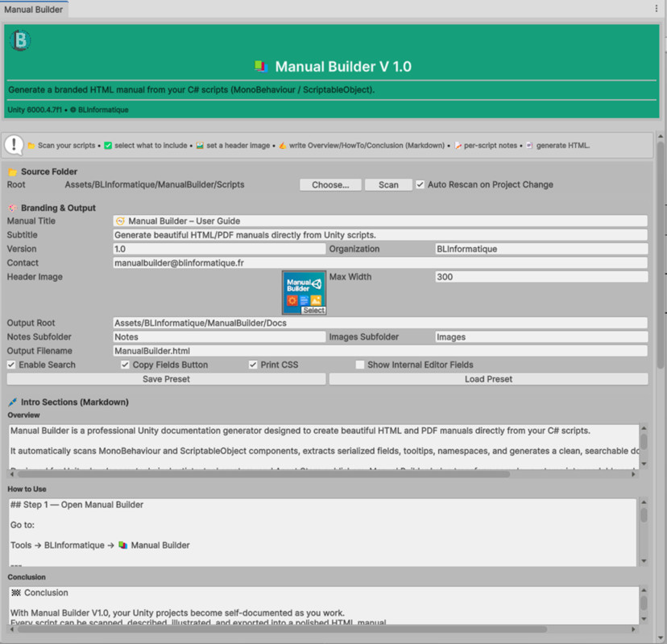Click the Version field showing 1.0
667x644 pixels.
(x=219, y=249)
